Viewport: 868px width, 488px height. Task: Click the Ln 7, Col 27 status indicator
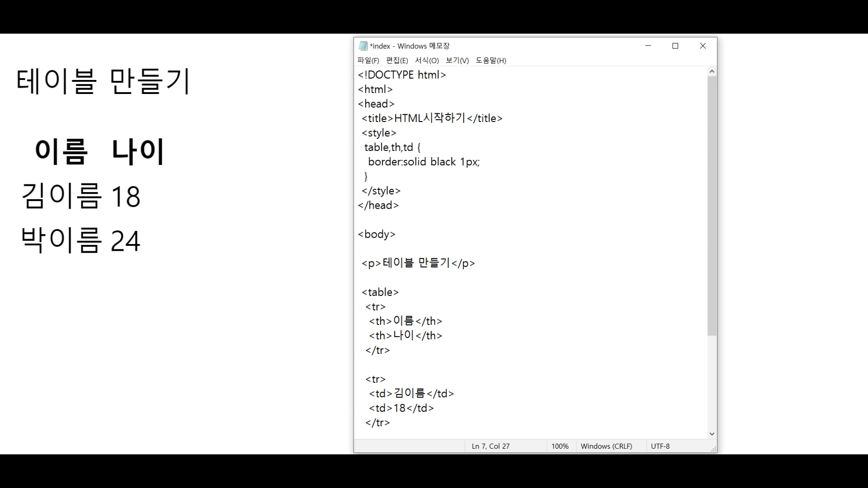coord(491,446)
